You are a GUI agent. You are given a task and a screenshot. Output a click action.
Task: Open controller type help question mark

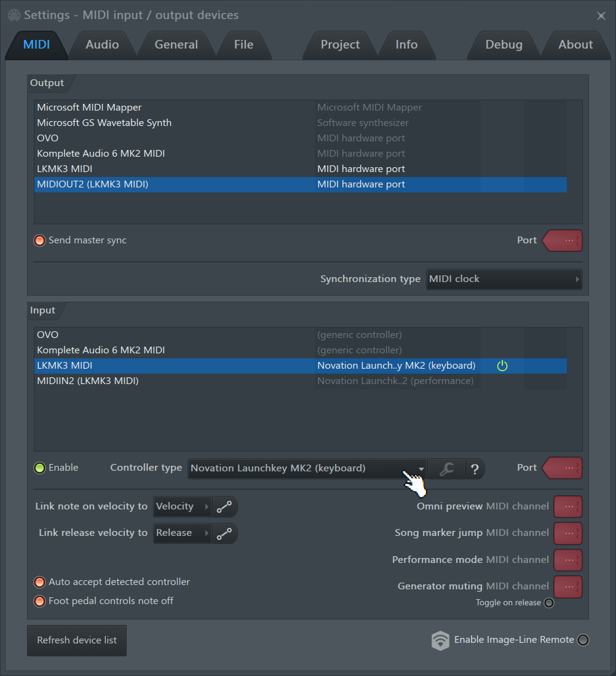[x=475, y=469]
